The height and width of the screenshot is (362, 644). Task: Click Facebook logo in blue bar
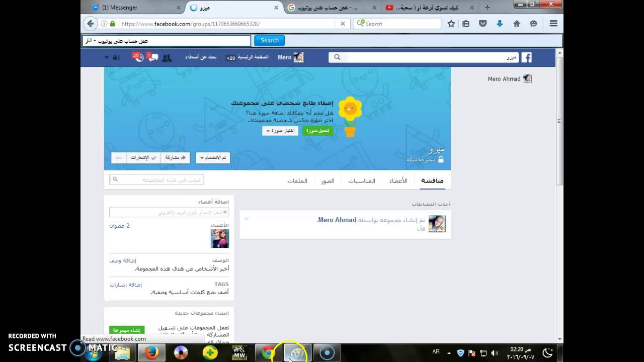click(x=526, y=57)
